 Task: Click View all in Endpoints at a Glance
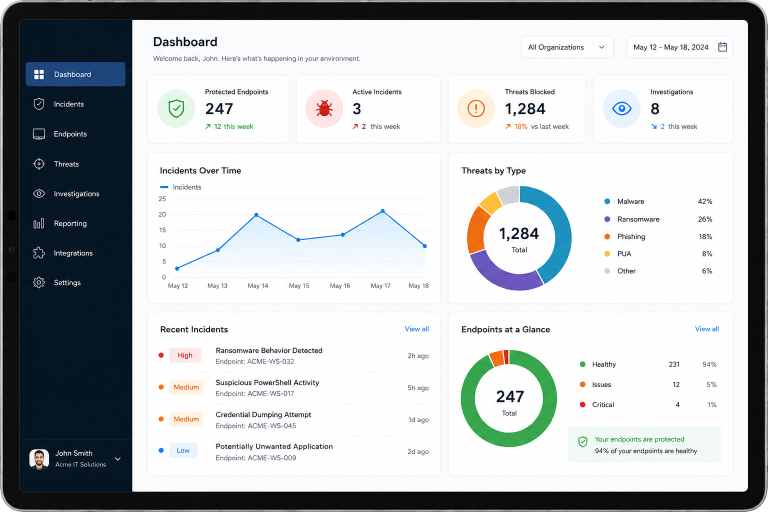click(x=707, y=329)
